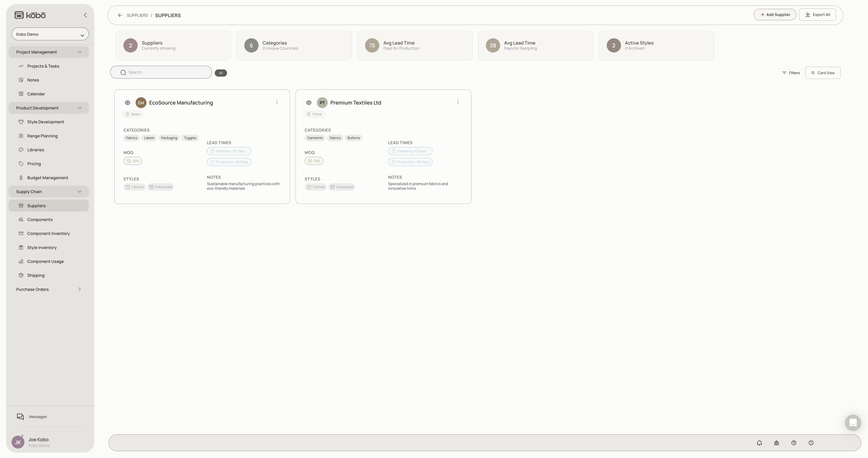The image size is (868, 458).
Task: Open the Intercom chat bubble
Action: (x=853, y=423)
